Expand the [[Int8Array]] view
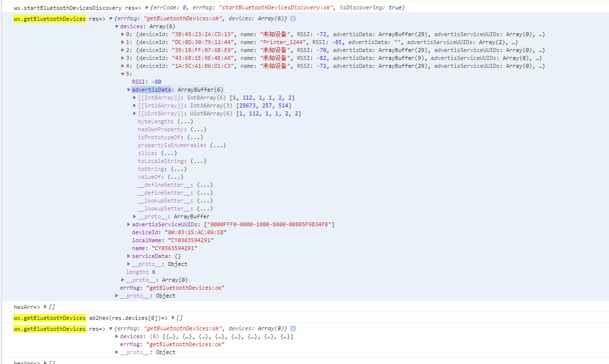 [x=135, y=98]
